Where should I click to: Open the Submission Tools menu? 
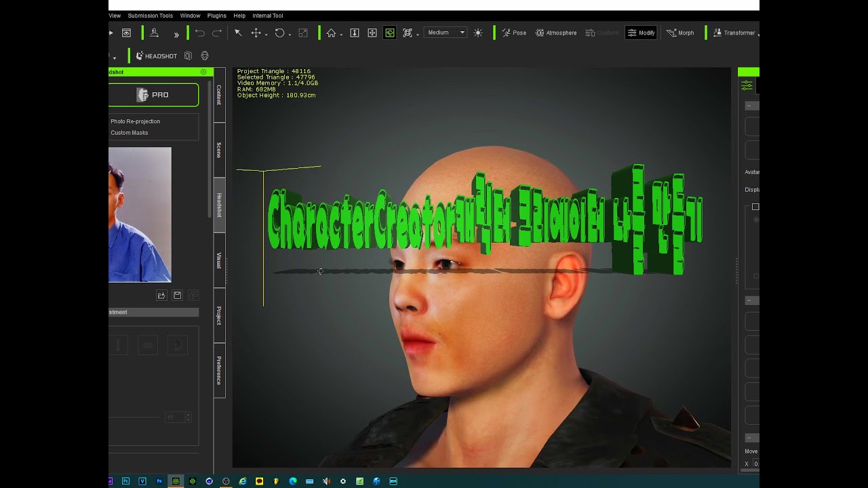tap(151, 16)
